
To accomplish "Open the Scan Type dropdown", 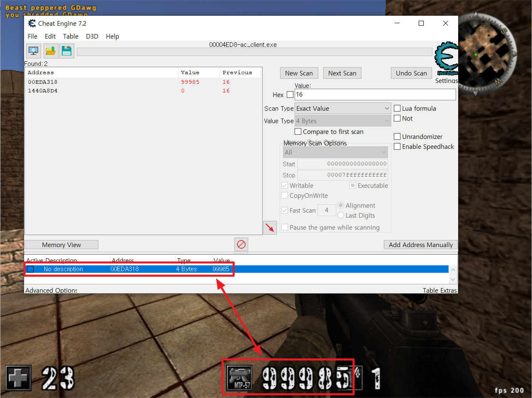I will pos(343,108).
